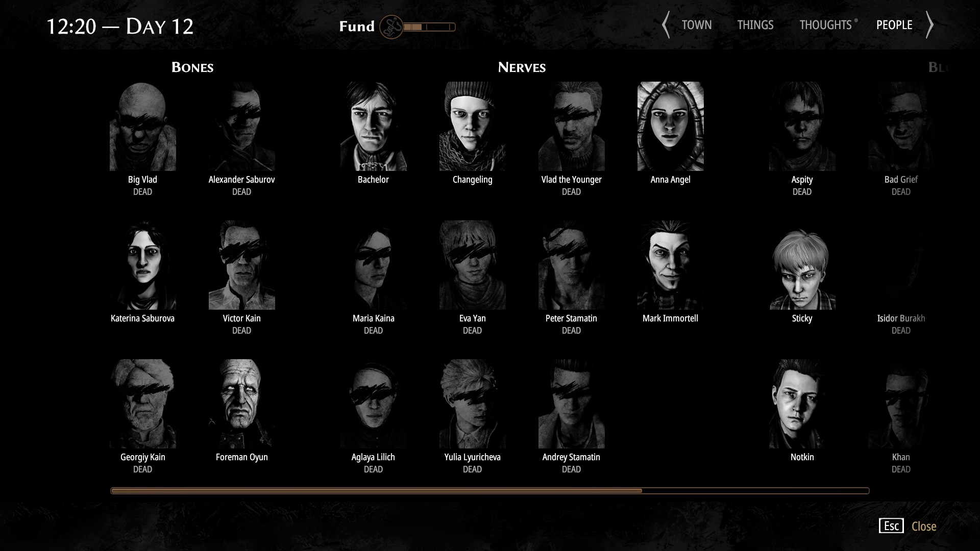
Task: Select Sticky's portrait
Action: pyautogui.click(x=802, y=265)
